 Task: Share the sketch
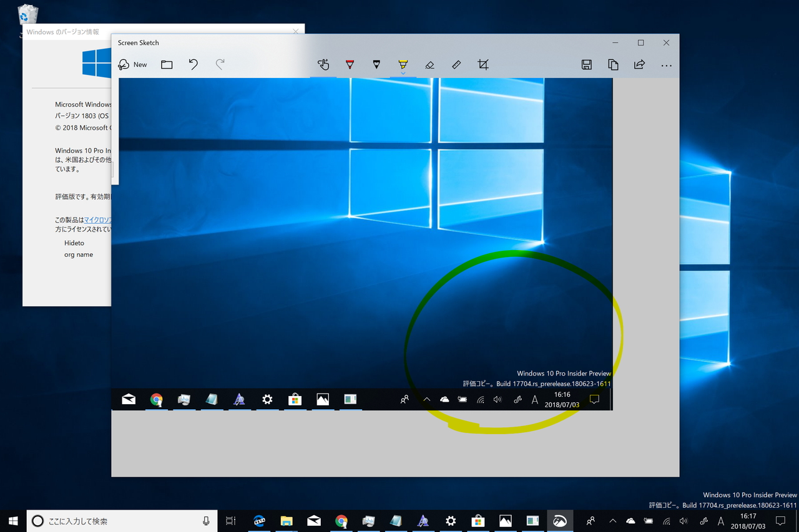tap(639, 64)
